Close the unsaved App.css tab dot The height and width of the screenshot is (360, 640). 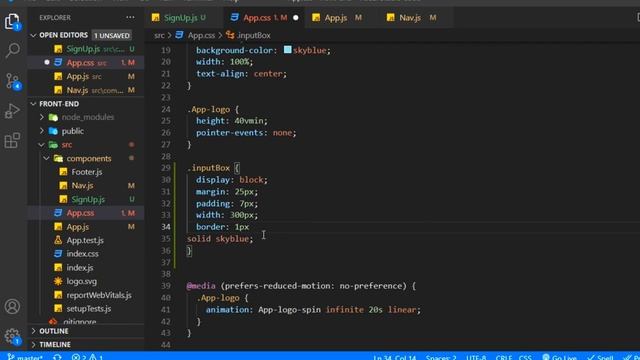(296, 18)
